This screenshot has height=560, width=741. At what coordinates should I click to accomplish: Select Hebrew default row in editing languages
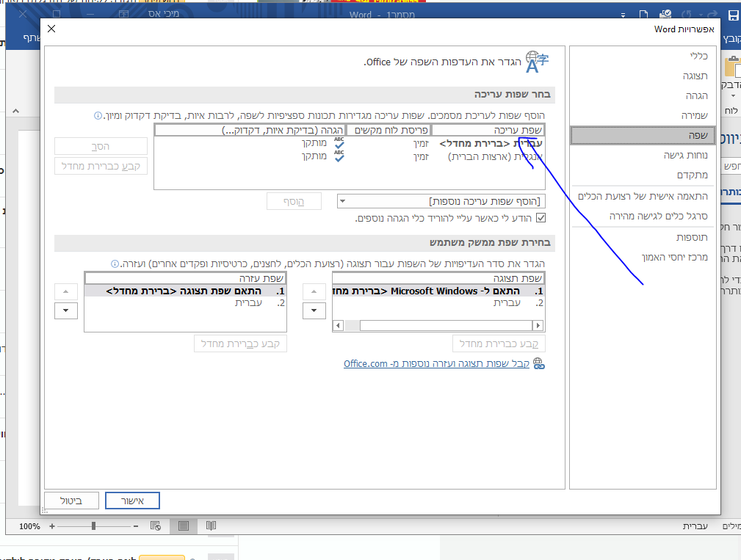350,143
